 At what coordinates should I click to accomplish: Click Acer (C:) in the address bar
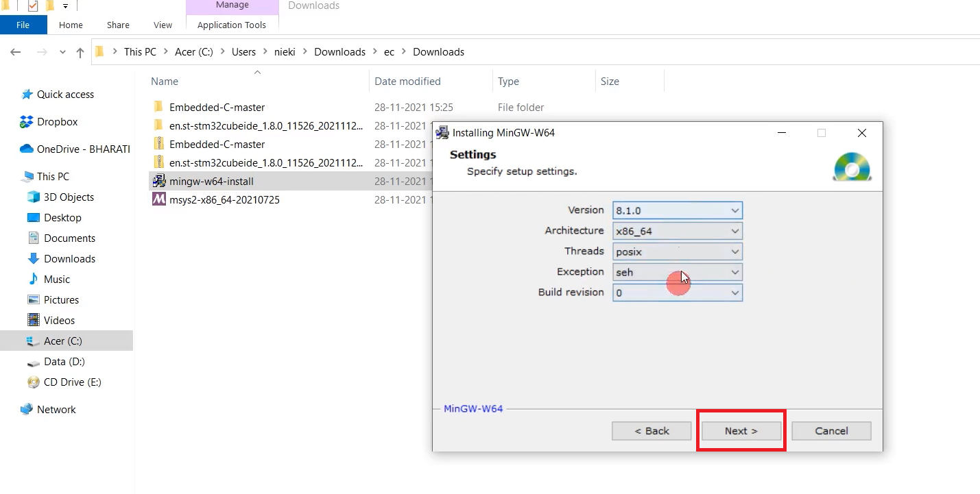pos(193,52)
